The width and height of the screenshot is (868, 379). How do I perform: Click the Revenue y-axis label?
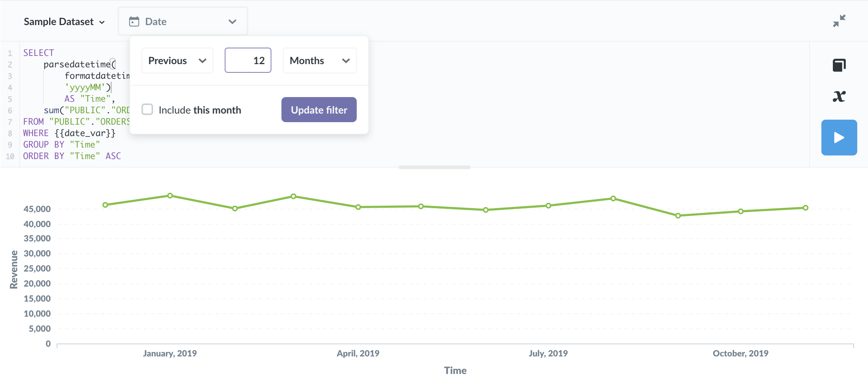click(14, 269)
